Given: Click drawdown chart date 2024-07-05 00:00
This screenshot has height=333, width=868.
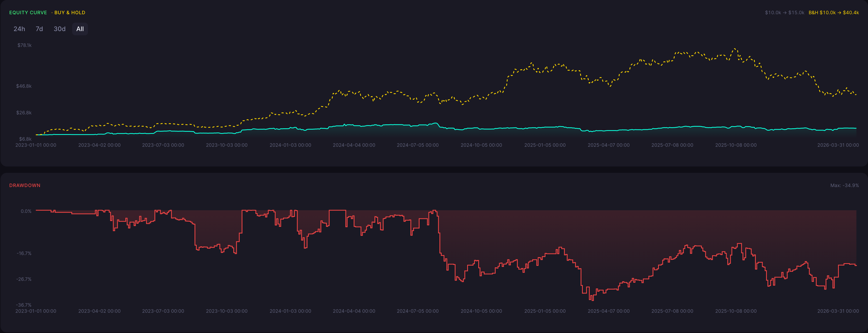Looking at the screenshot, I should coord(418,311).
